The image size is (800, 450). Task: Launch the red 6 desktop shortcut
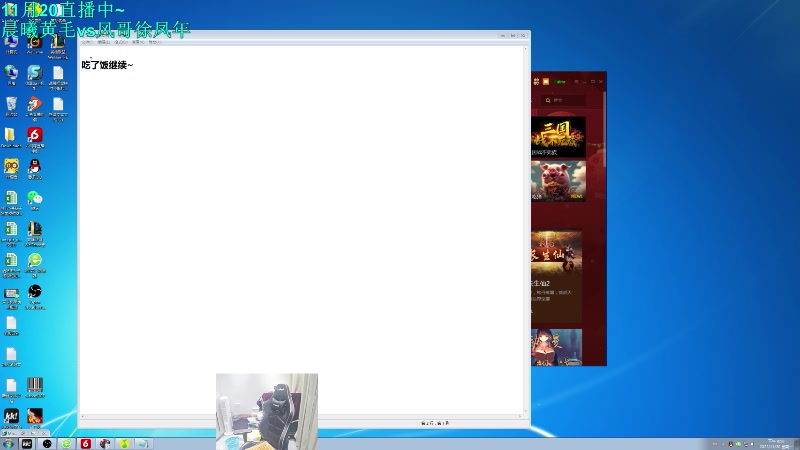35,139
